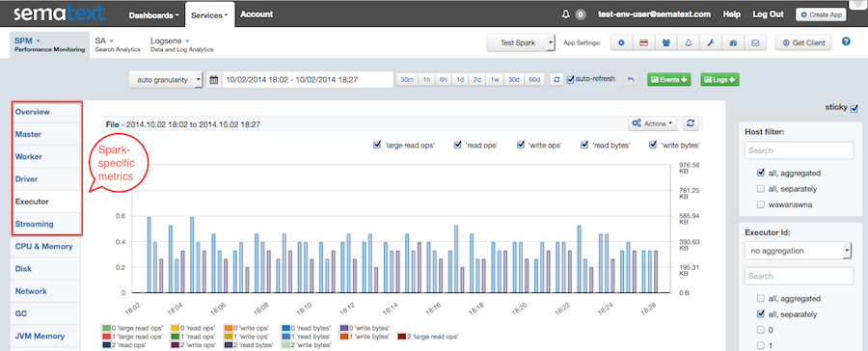Viewport: 868px width, 351px height.
Task: Toggle the sticky checkbox
Action: pos(854,108)
